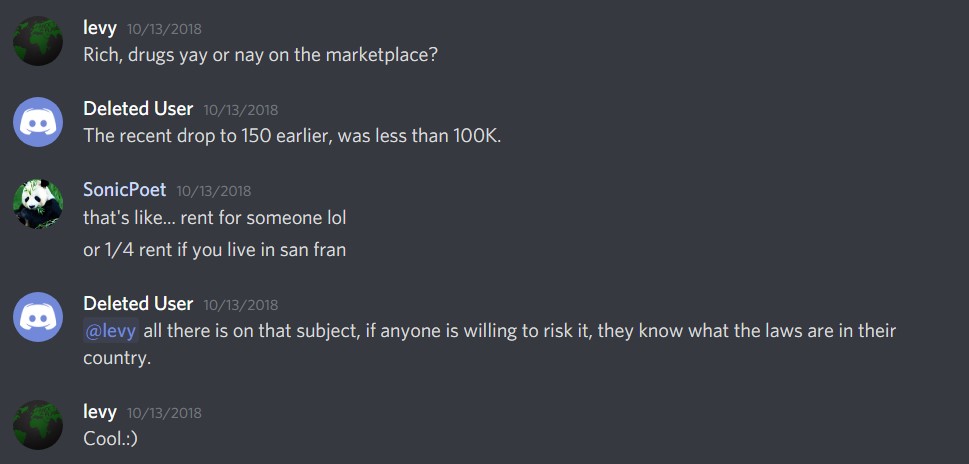Click the date above the Cool message
Viewport: 969px width, 464px height.
click(164, 413)
